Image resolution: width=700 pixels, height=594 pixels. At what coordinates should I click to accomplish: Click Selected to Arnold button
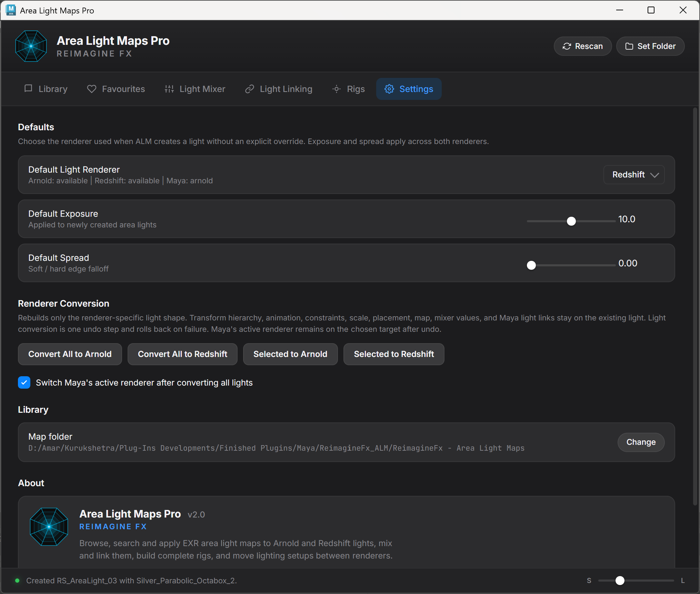[x=290, y=354]
